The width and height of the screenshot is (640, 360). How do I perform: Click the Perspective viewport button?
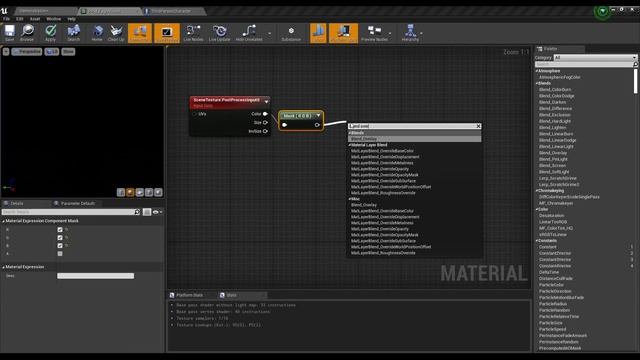[27, 51]
